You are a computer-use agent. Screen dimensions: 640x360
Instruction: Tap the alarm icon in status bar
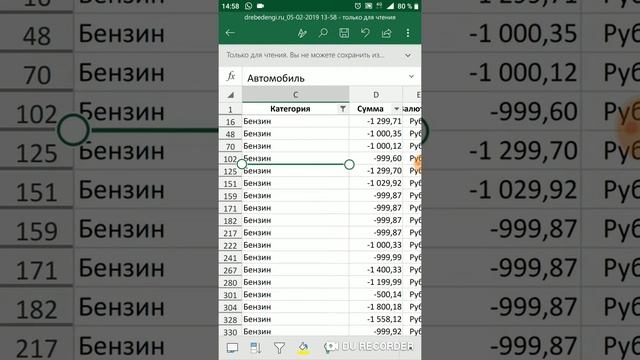pyautogui.click(x=358, y=6)
